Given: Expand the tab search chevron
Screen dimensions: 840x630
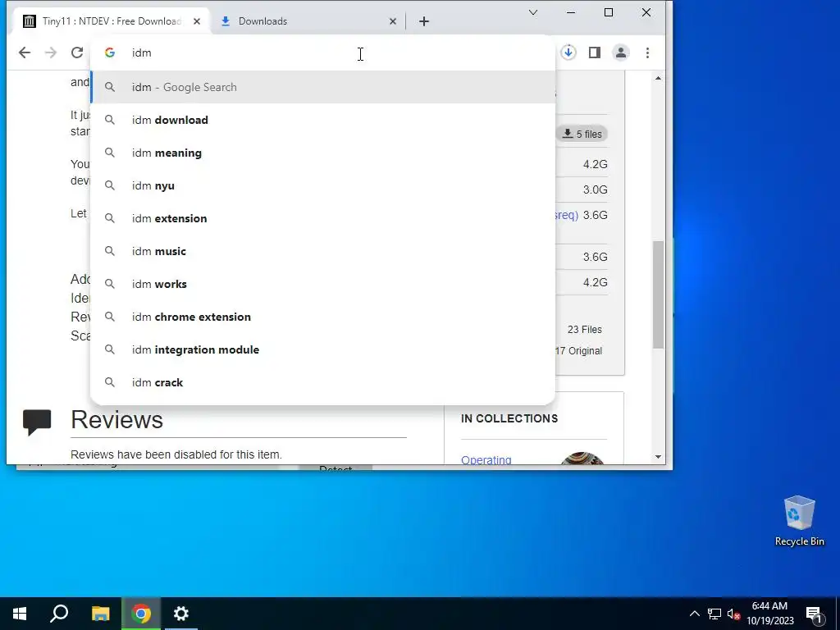Looking at the screenshot, I should [533, 12].
